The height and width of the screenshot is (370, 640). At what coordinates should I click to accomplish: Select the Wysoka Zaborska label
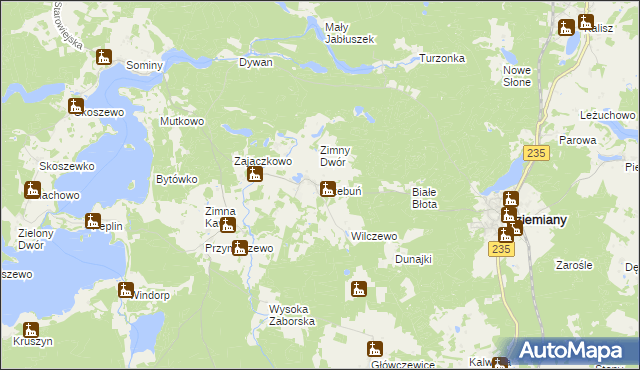tap(292, 315)
